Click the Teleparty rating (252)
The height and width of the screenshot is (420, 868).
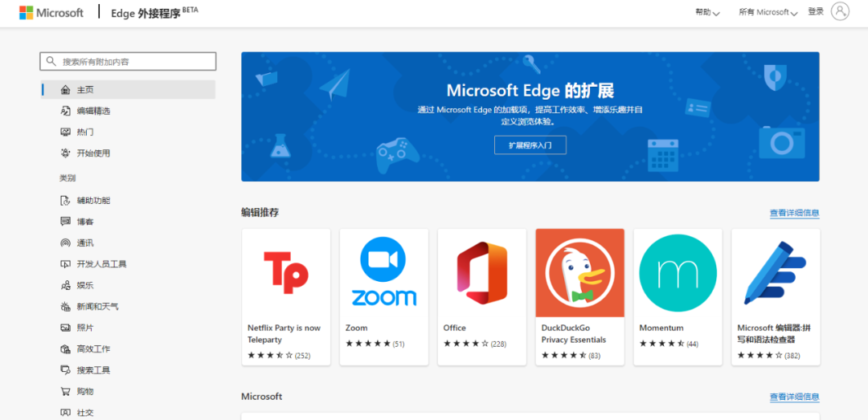click(279, 356)
